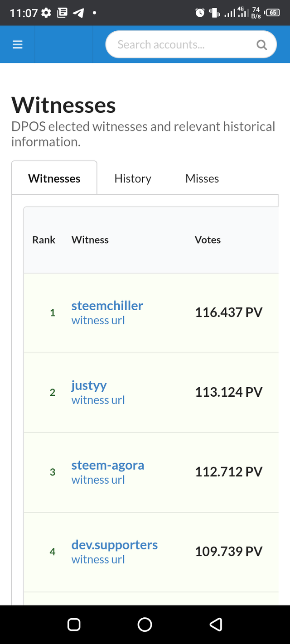Tap the Android back triangle button
The image size is (290, 644).
(216, 625)
